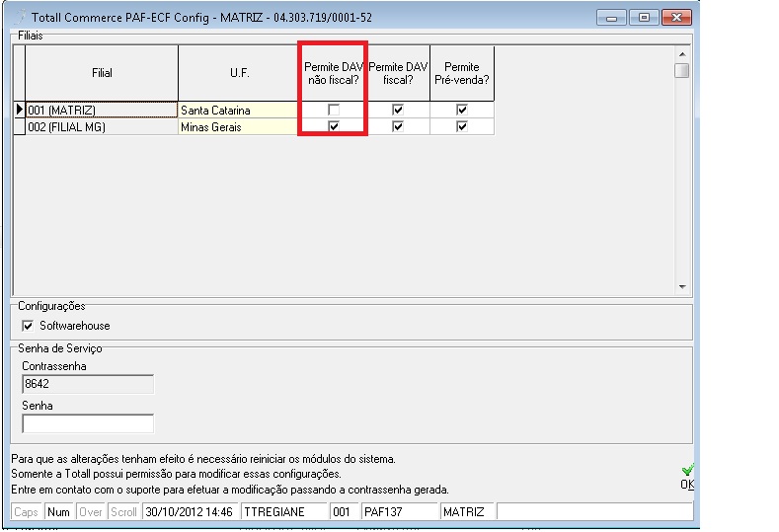779x532 pixels.
Task: Click the grid scrollbar down arrow
Action: [682, 286]
